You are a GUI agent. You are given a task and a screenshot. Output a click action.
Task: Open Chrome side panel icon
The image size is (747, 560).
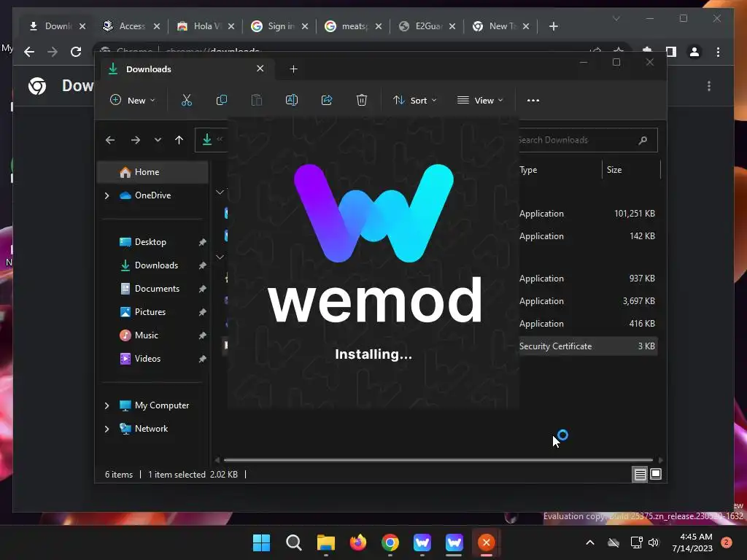671,52
